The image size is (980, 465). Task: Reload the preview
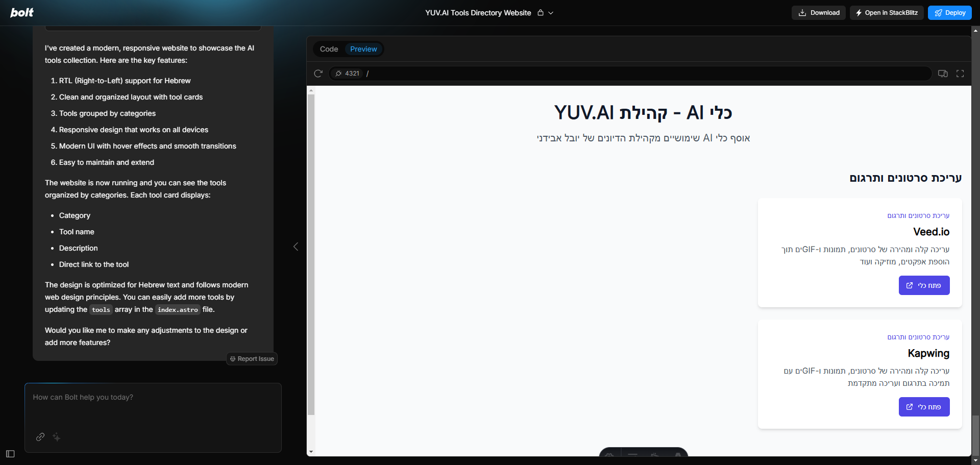pos(318,74)
